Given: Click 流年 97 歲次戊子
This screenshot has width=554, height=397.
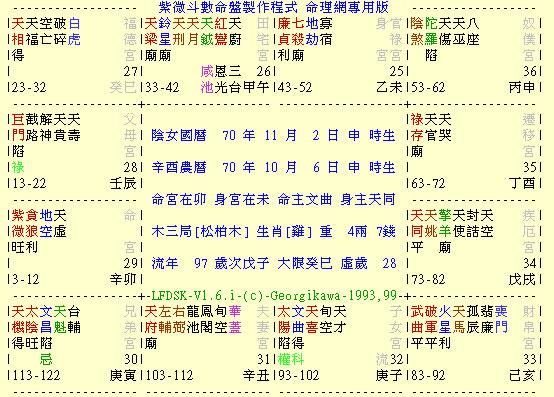Looking at the screenshot, I should pos(210,263).
